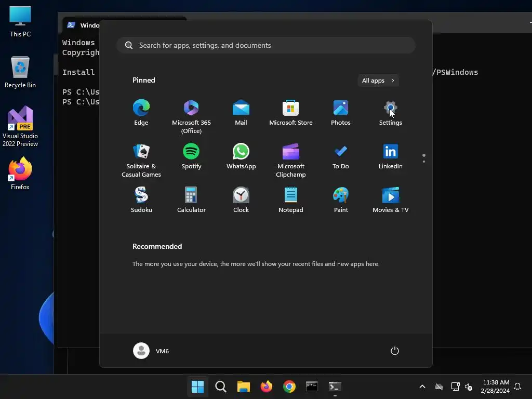Screen dimensions: 532x399
Task: Click OneDrive cloud tray icon
Action: (439, 387)
